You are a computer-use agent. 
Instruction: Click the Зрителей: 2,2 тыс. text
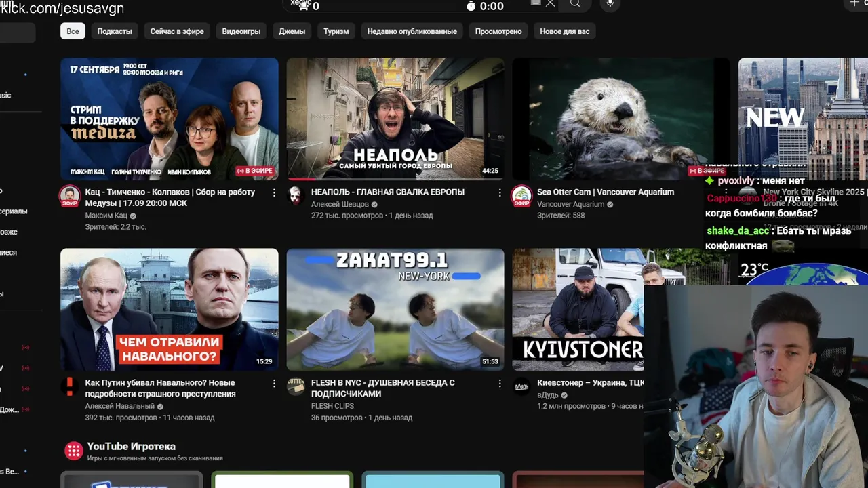115,227
